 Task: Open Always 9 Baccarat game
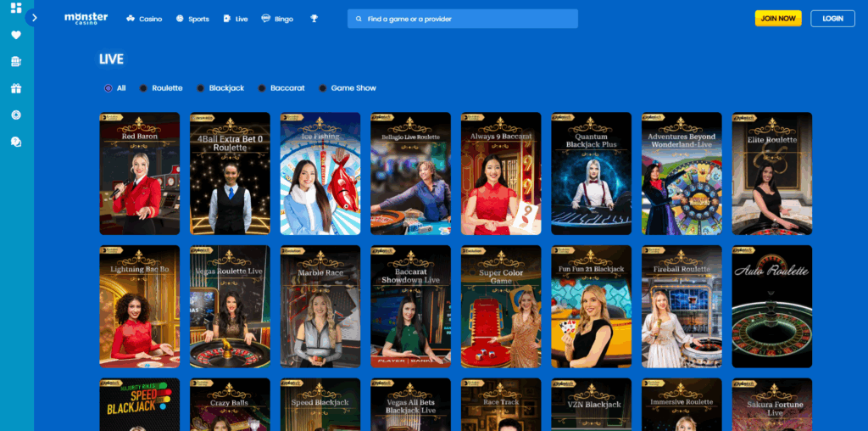click(501, 173)
